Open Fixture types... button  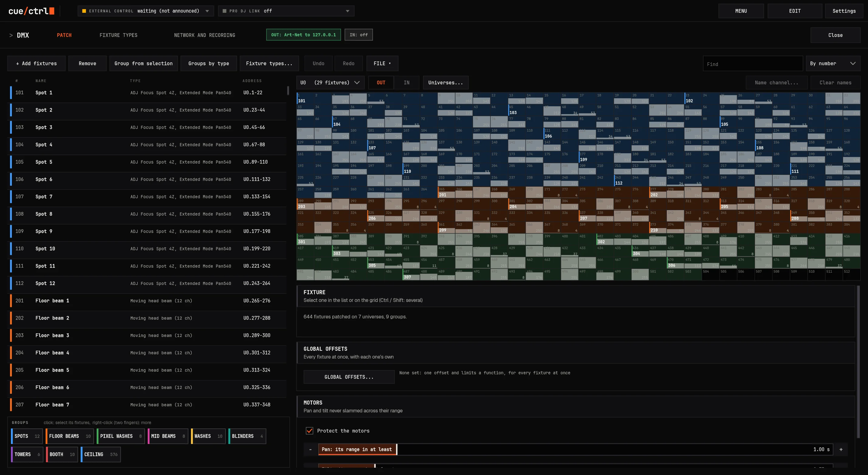point(269,63)
